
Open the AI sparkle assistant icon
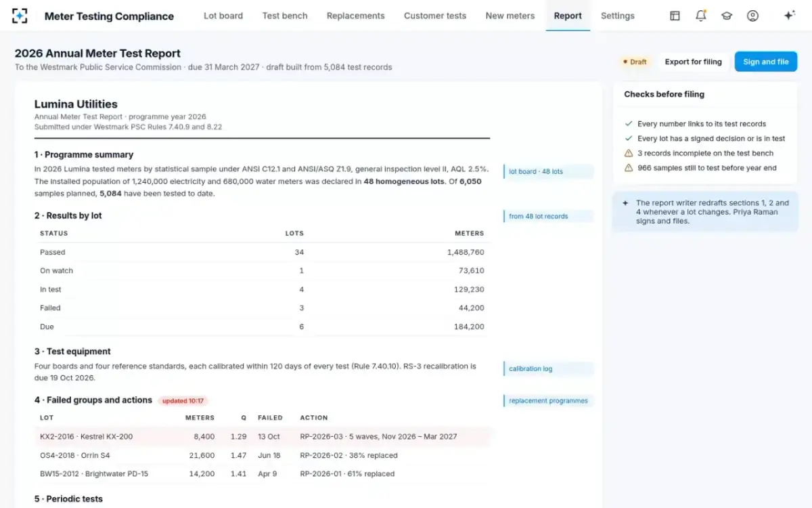click(789, 16)
